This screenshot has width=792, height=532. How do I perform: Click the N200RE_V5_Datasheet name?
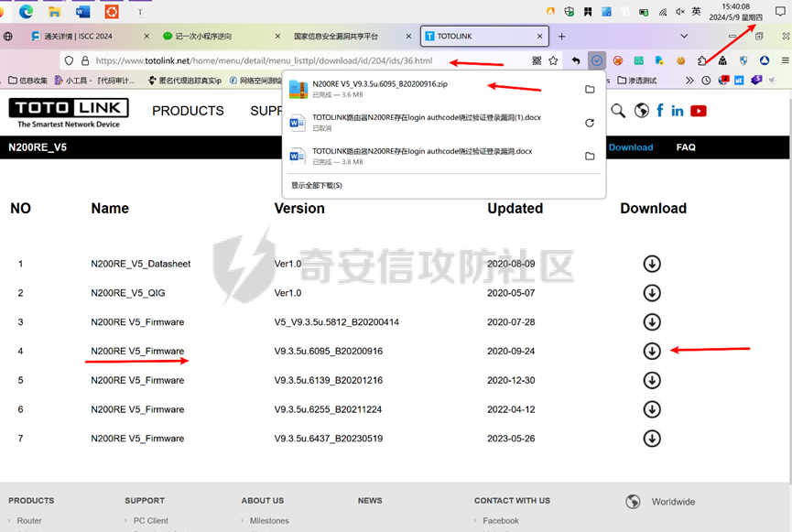[140, 264]
